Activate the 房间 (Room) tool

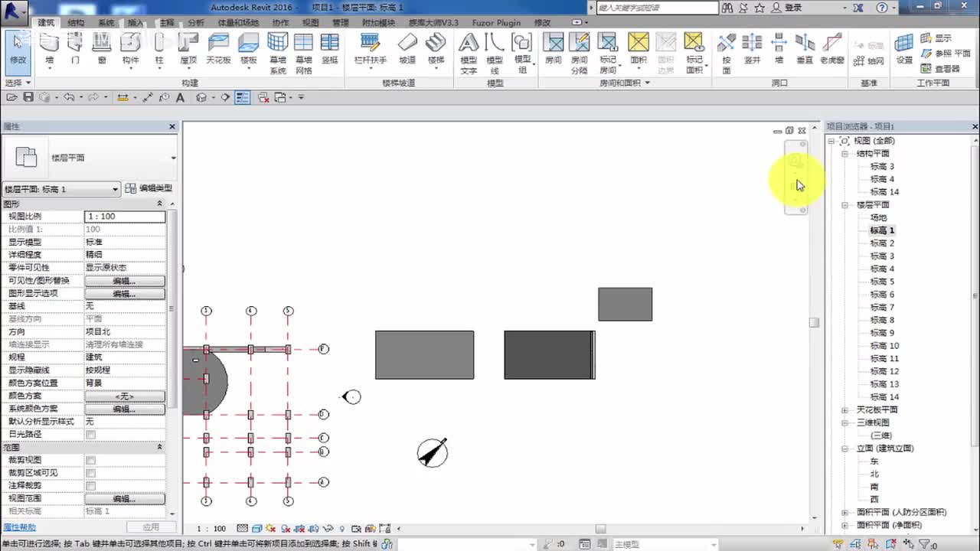tap(553, 48)
